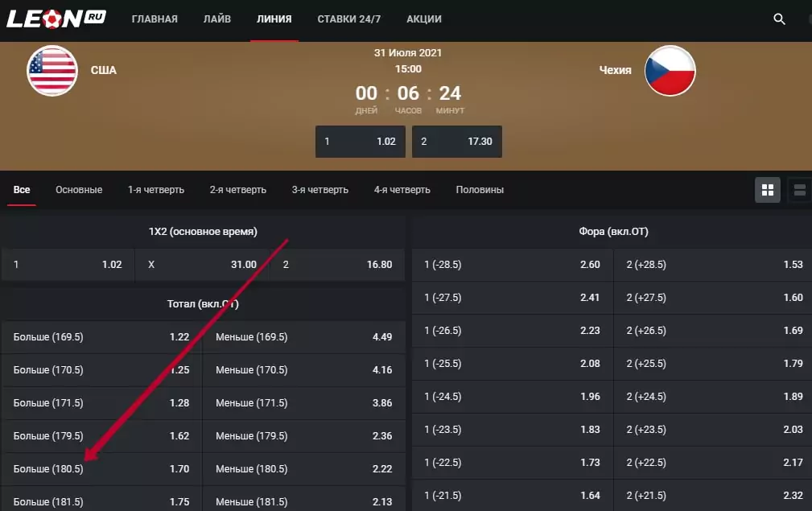Select handicap 1 (-27.5) at 2.41
The height and width of the screenshot is (511, 812).
(x=512, y=298)
